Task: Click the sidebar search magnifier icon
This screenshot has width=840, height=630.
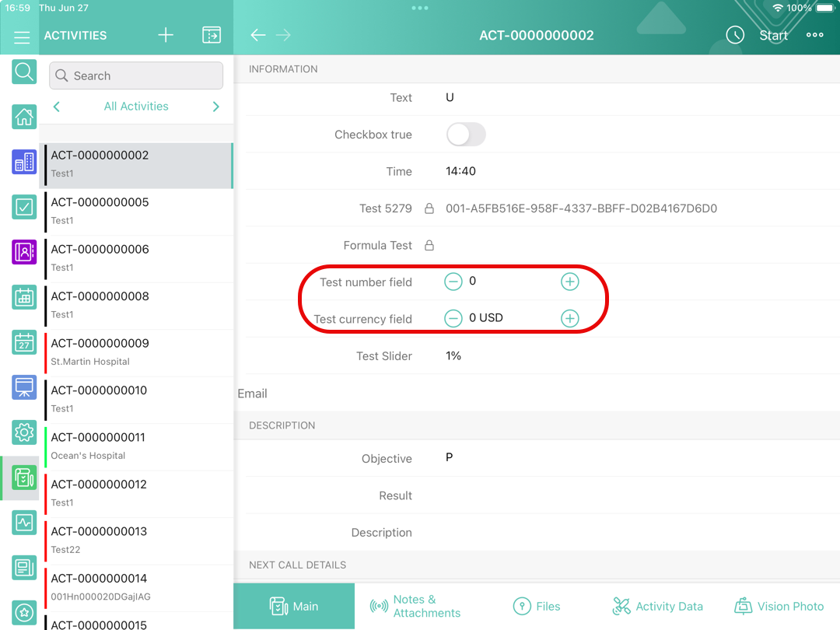Action: pos(24,72)
